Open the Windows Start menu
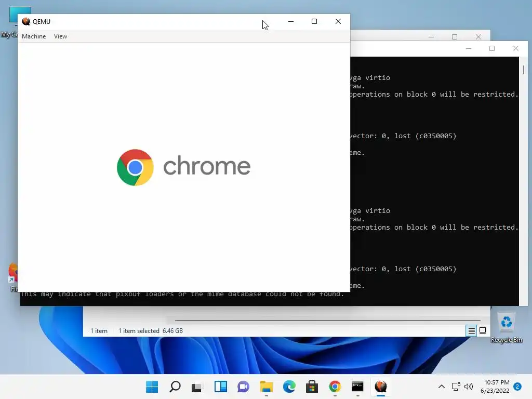This screenshot has width=532, height=399. pos(152,387)
